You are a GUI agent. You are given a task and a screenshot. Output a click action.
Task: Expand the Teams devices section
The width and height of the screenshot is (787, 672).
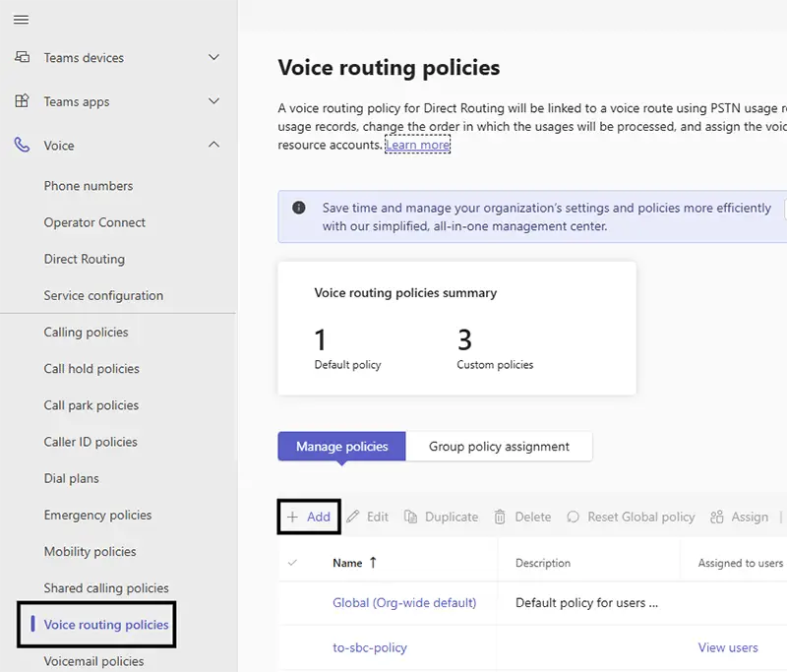point(213,58)
